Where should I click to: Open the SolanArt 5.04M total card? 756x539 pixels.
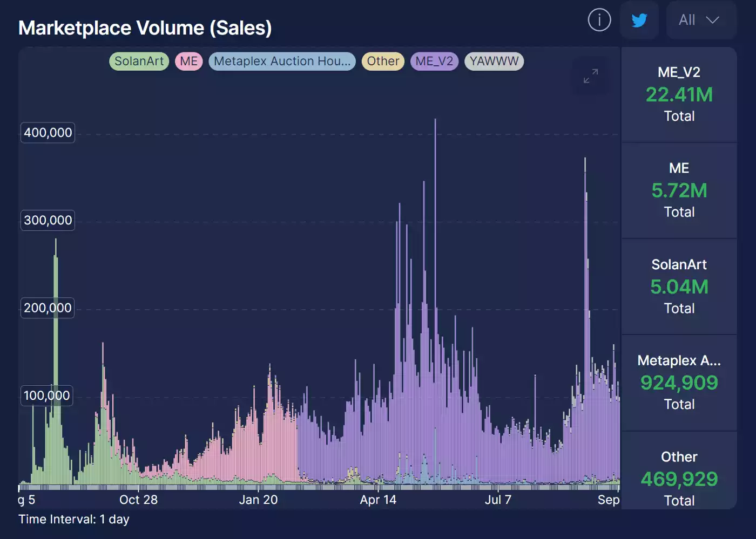(679, 286)
